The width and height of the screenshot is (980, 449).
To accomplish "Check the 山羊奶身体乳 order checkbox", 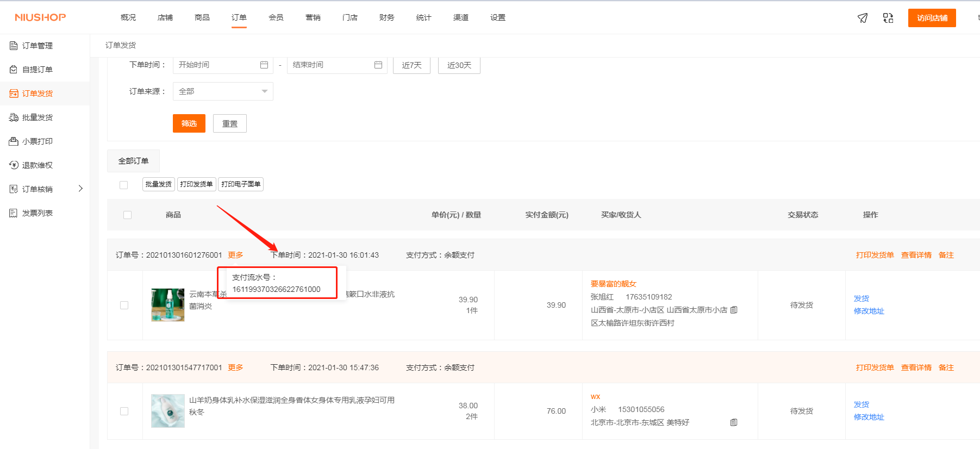I will point(124,411).
